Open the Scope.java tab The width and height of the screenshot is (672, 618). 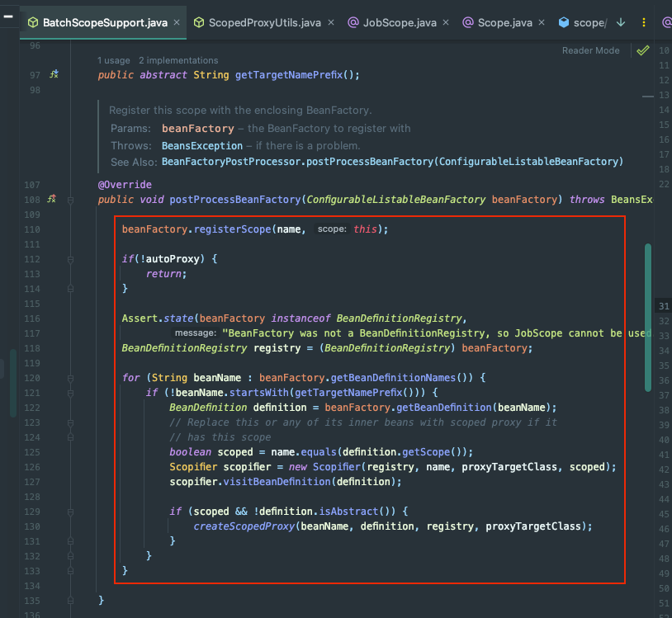point(504,23)
